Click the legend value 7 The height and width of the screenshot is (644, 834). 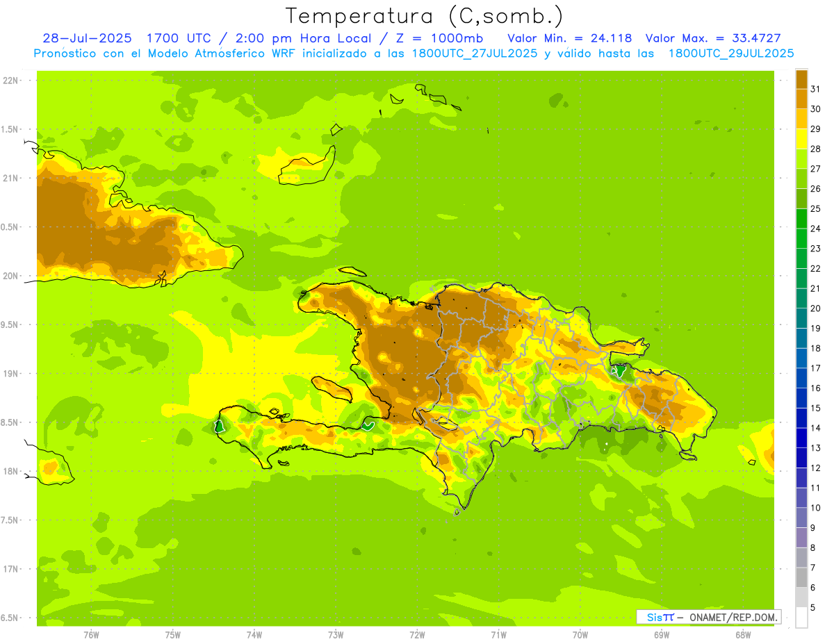(813, 568)
